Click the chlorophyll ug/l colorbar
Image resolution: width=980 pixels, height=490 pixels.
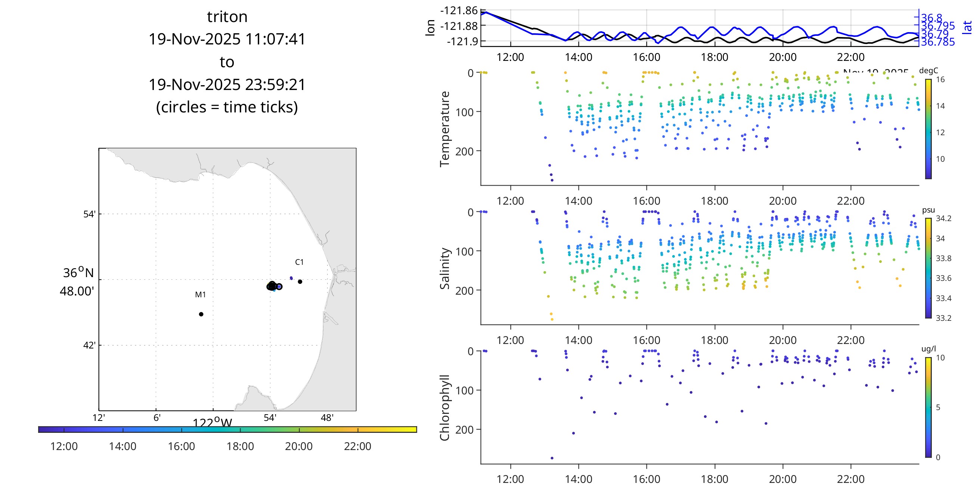(x=928, y=407)
